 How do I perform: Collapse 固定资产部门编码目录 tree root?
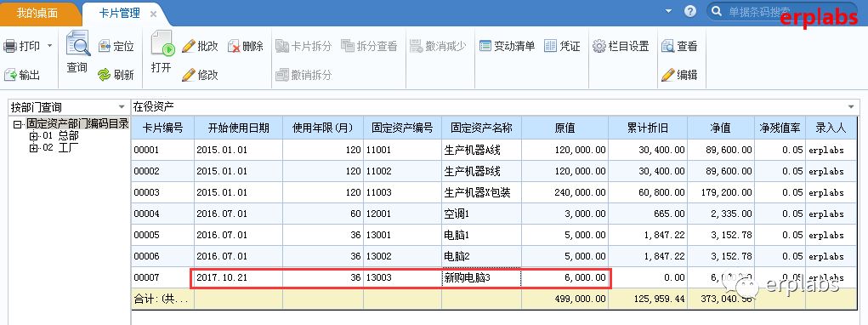point(17,124)
